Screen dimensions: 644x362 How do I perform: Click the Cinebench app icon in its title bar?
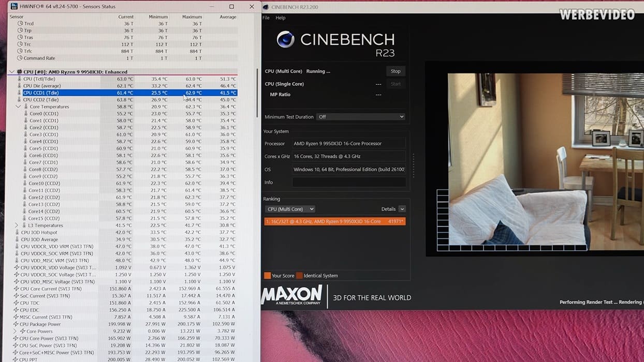pyautogui.click(x=266, y=7)
